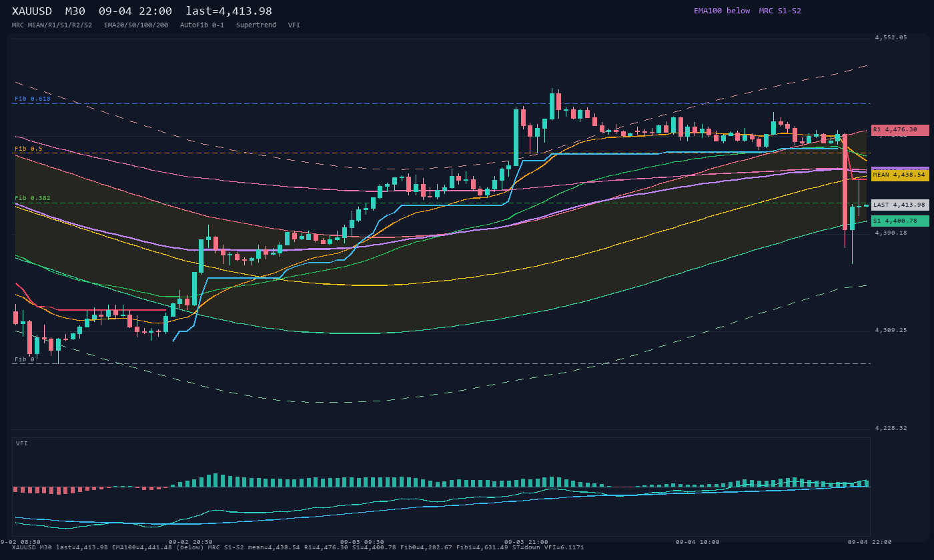This screenshot has height=560, width=934.
Task: Click the "MRC S1-S2" zone text at top right
Action: [x=780, y=11]
